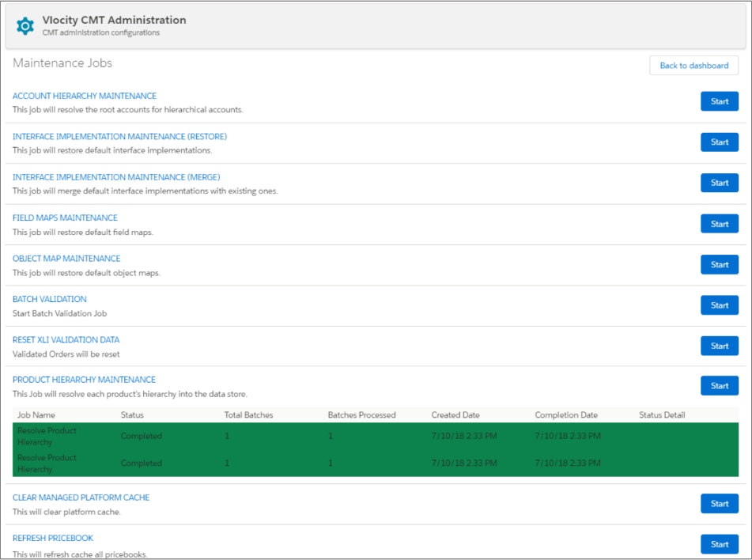Go back to dashboard
The height and width of the screenshot is (560, 752).
pyautogui.click(x=693, y=66)
